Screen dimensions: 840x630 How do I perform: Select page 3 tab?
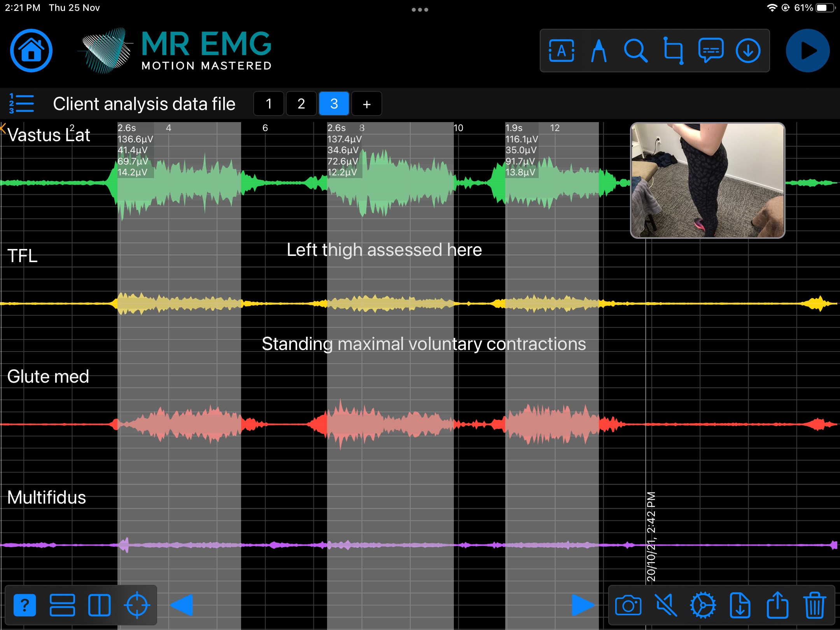334,104
